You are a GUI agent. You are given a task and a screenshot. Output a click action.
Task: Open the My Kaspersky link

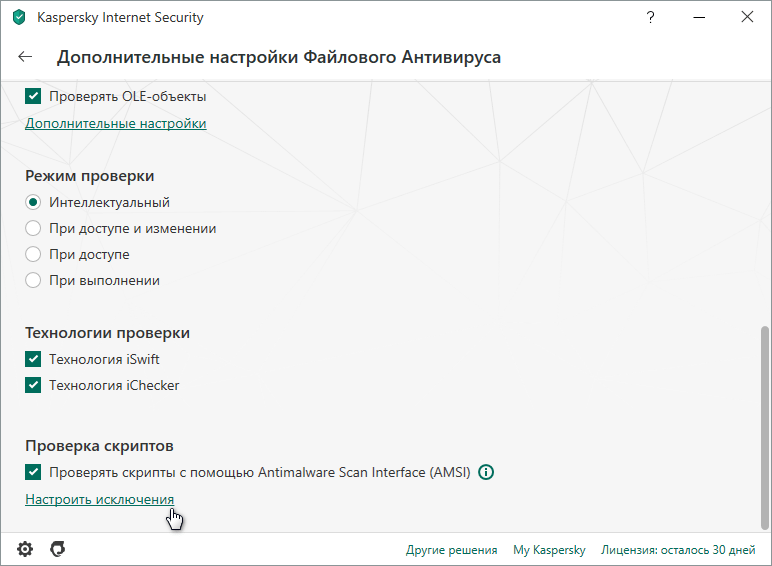pyautogui.click(x=549, y=550)
